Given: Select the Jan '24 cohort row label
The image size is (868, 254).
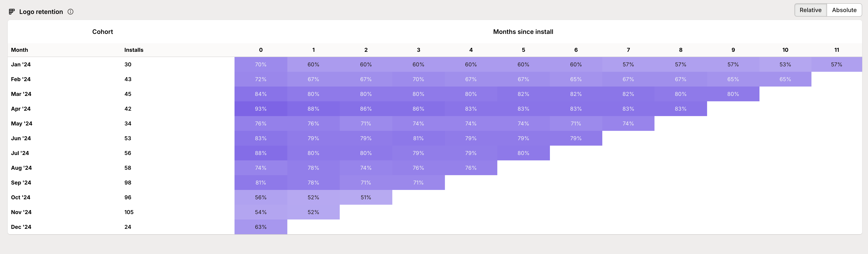Looking at the screenshot, I should click(21, 64).
